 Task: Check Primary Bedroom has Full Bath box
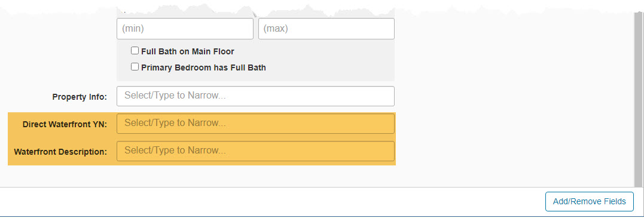(x=135, y=67)
